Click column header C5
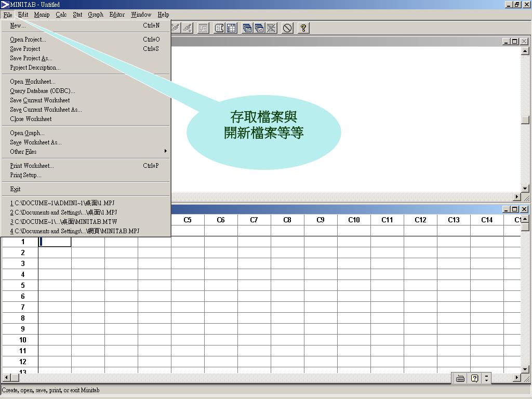The height and width of the screenshot is (399, 532). tap(188, 220)
